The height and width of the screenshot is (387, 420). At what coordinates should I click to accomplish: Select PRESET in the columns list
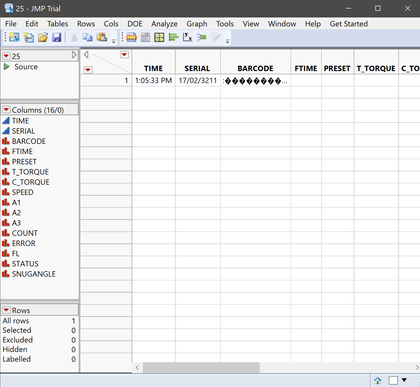24,162
